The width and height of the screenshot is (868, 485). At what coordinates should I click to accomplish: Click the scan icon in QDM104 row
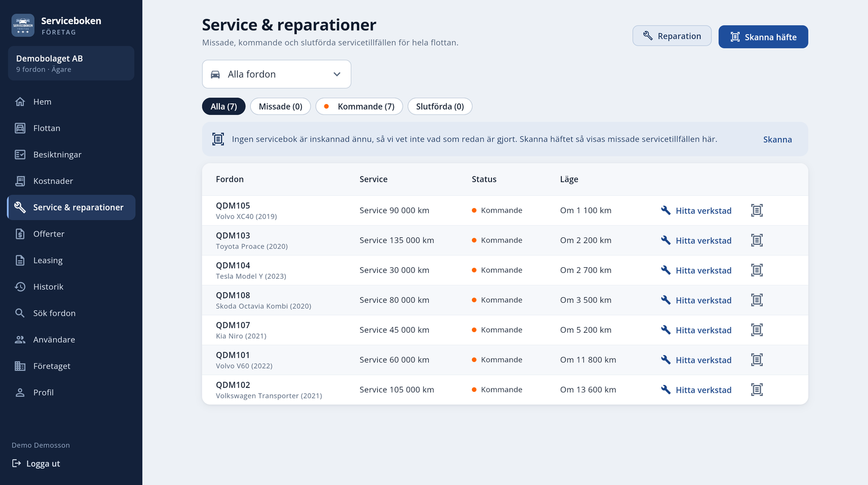point(757,270)
